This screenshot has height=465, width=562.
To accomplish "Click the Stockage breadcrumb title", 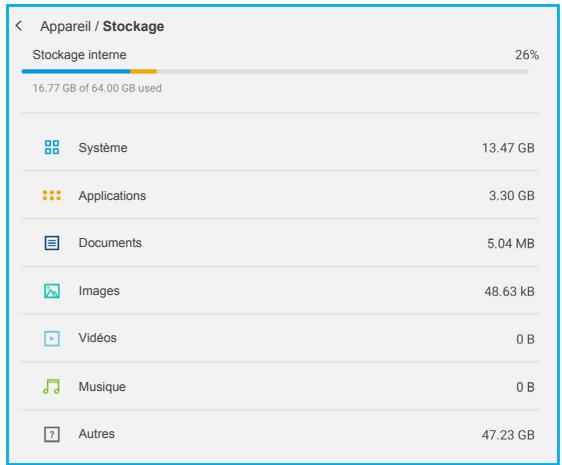I will pyautogui.click(x=133, y=27).
